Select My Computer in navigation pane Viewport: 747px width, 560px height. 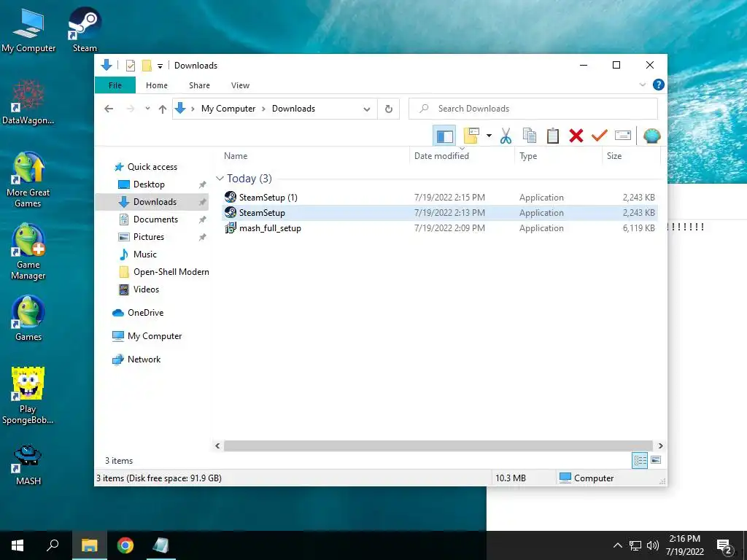click(x=147, y=336)
